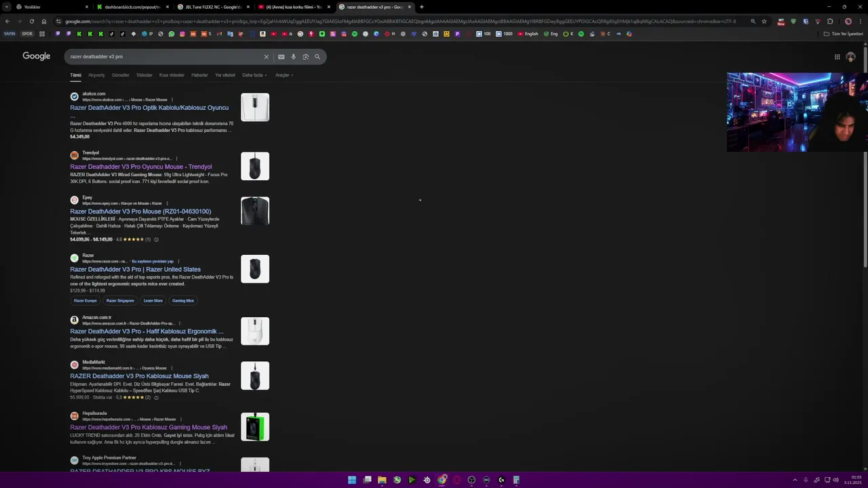Click the Razer Europe sitelink chip

[x=85, y=300]
